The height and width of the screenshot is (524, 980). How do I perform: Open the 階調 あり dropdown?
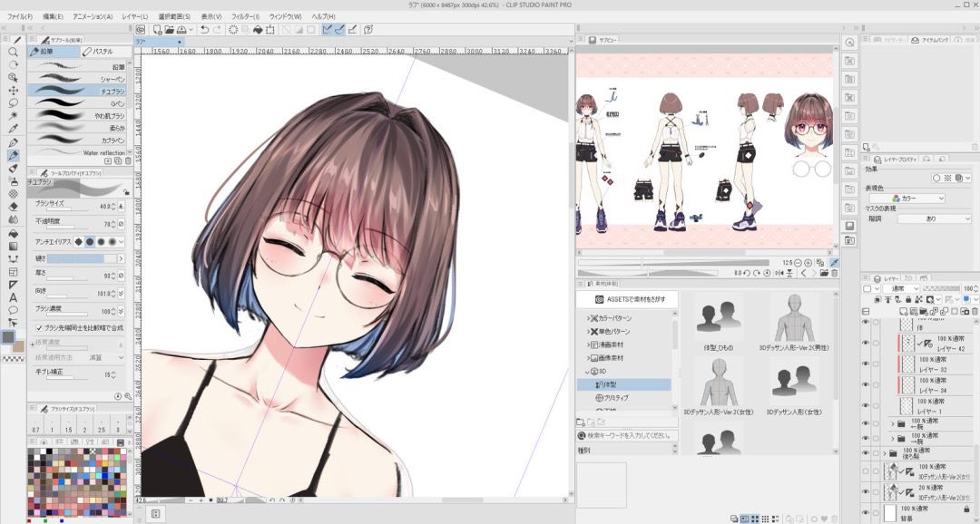[x=935, y=218]
